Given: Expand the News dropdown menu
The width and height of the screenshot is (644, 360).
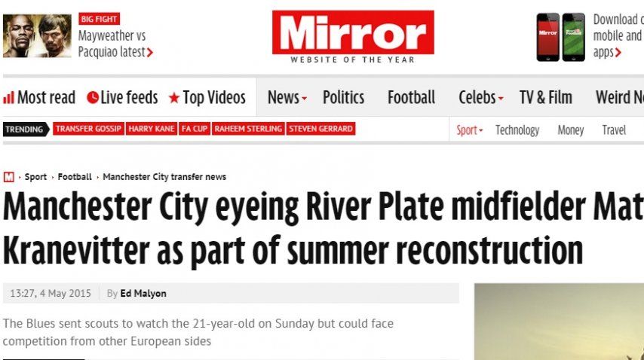Looking at the screenshot, I should [x=287, y=98].
